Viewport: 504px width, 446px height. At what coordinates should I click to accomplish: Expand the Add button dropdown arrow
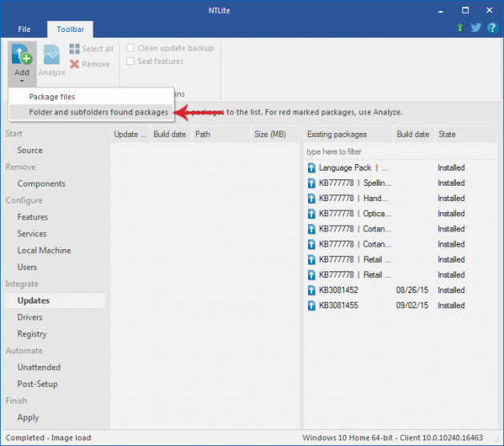point(22,82)
